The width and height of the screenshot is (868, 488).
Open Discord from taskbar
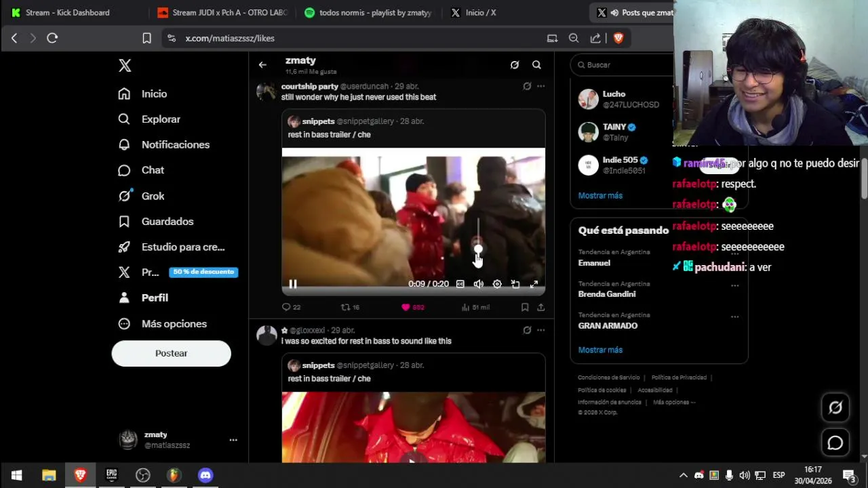205,475
